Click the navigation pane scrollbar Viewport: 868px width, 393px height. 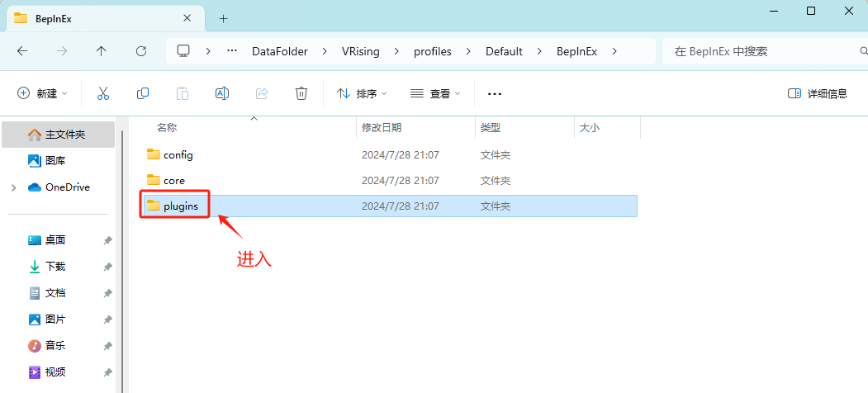click(x=122, y=260)
